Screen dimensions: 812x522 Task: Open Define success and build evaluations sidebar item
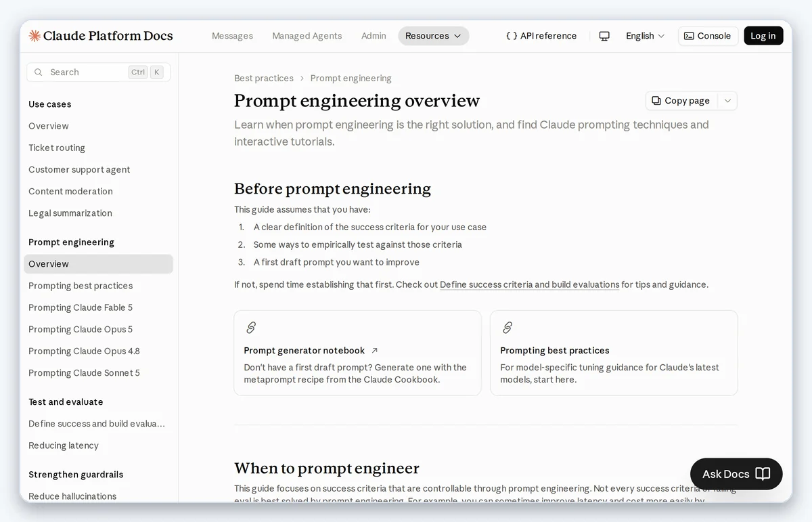[x=97, y=424]
